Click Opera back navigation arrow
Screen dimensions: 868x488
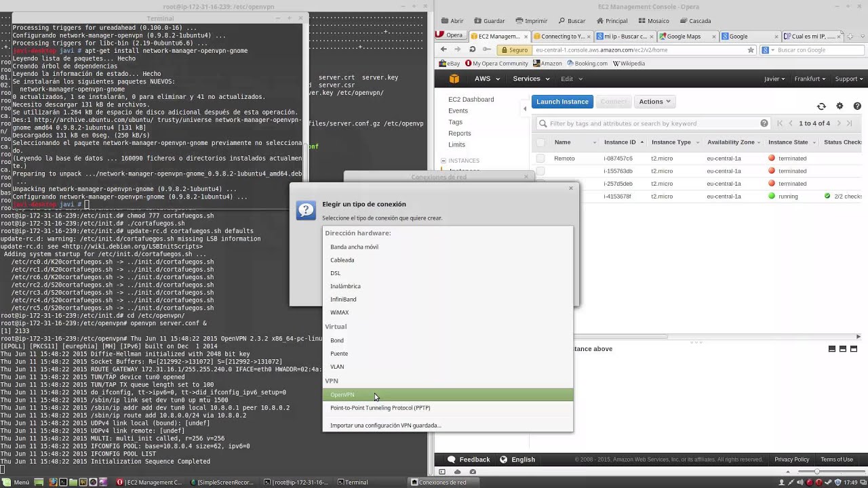click(x=443, y=49)
